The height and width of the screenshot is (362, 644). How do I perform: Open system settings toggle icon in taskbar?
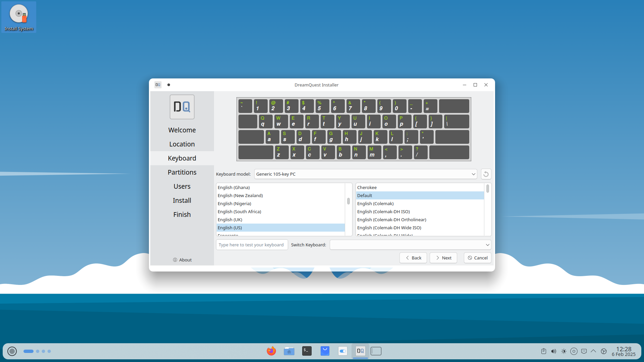click(x=342, y=351)
